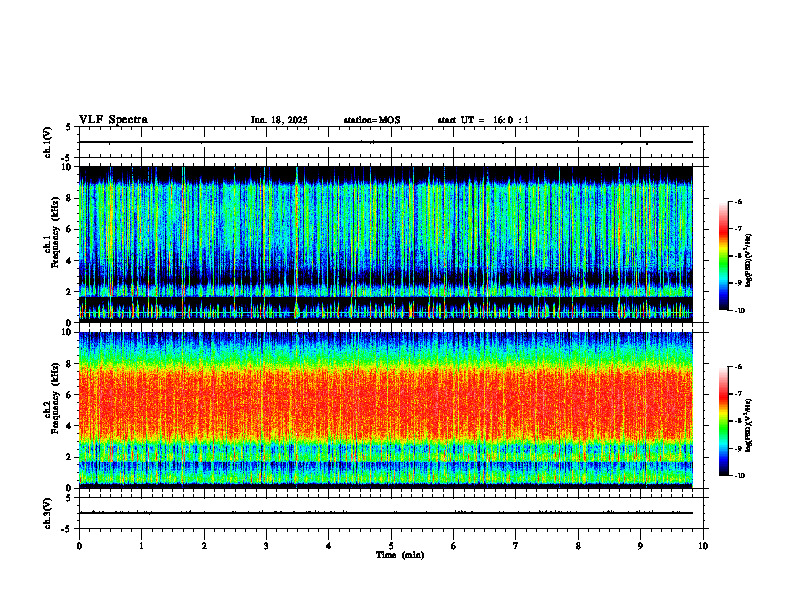Click the "-6" label on ch.1 colorbar
Screen dimensions: 792x612
pos(738,201)
